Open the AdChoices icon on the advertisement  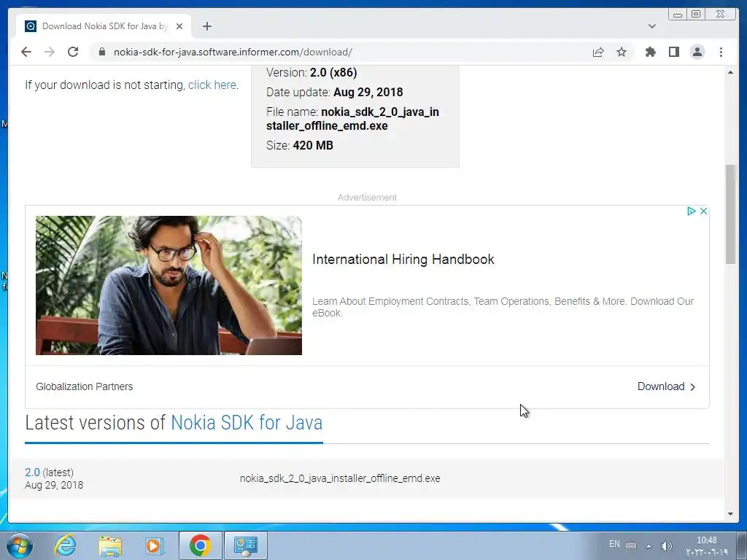692,211
